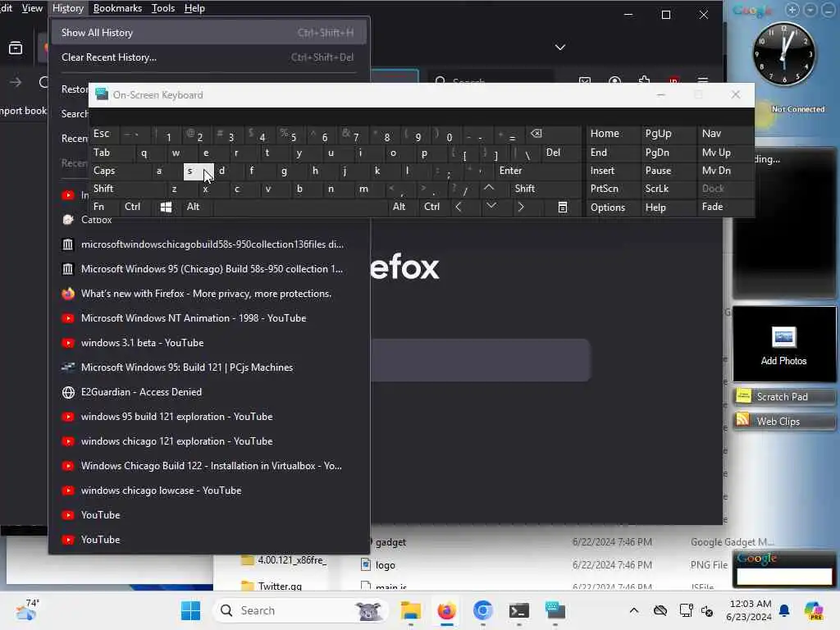This screenshot has width=840, height=630.
Task: Choose Clear Recent History option
Action: pos(209,57)
